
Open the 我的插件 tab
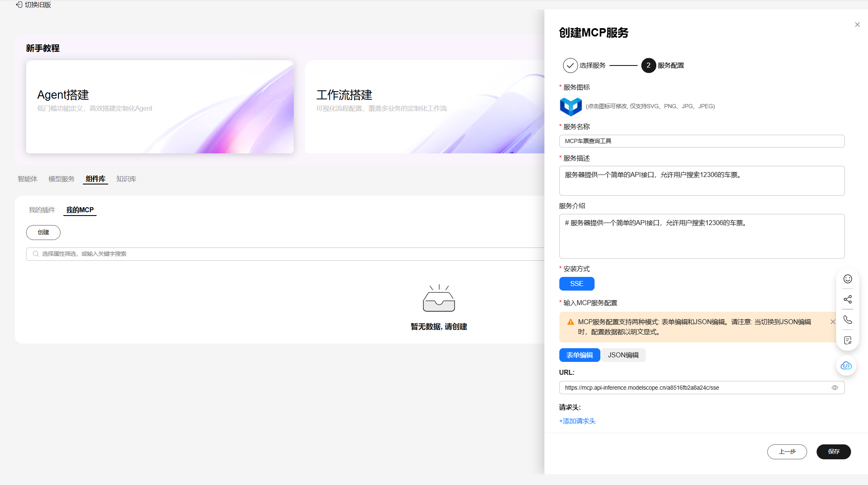[42, 210]
